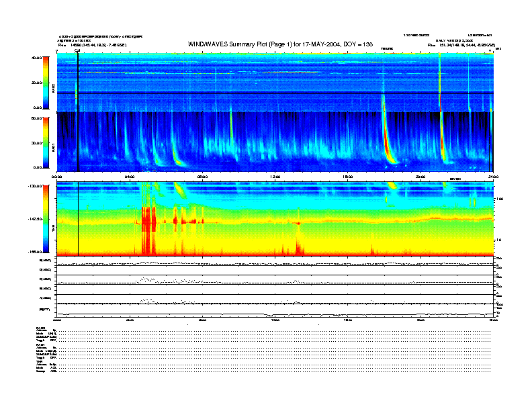Image resolution: width=532 pixels, height=411 pixels.
Task: Click the 08:00 time axis label
Action: point(202,177)
